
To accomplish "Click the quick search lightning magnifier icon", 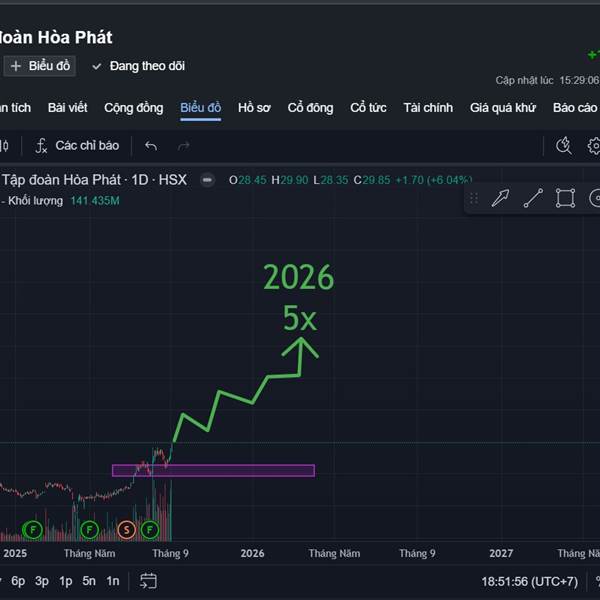I will (564, 146).
